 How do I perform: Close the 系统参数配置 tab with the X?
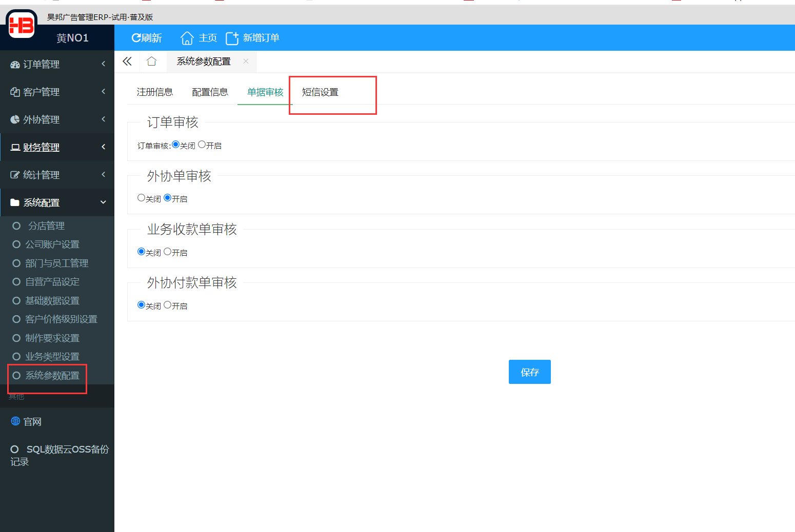(x=246, y=62)
